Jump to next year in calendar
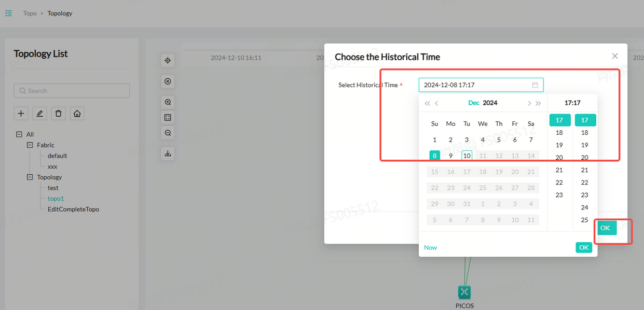The image size is (644, 310). coord(538,103)
